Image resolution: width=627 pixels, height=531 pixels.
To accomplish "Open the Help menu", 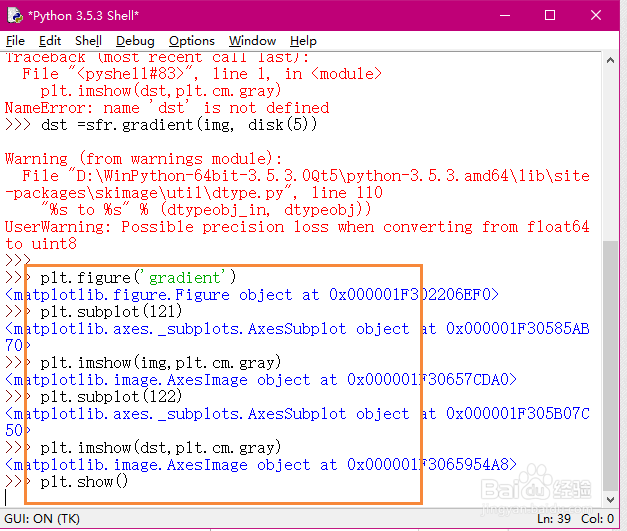I will click(303, 41).
